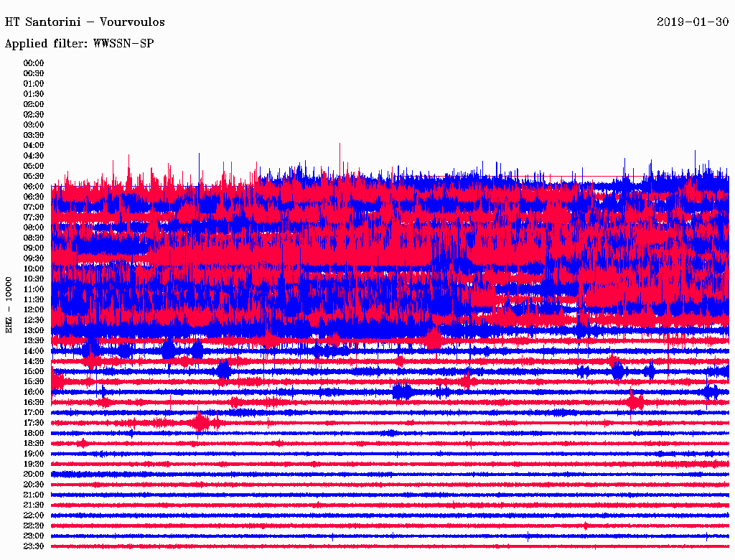Click the 04:00 time label
This screenshot has width=735, height=560.
click(x=34, y=146)
